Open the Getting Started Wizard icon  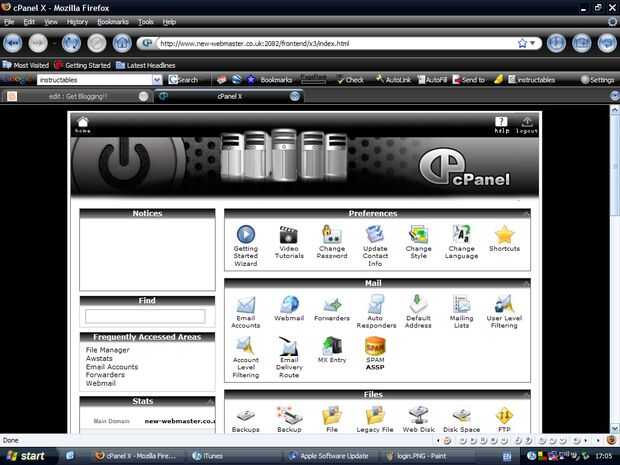pyautogui.click(x=246, y=234)
